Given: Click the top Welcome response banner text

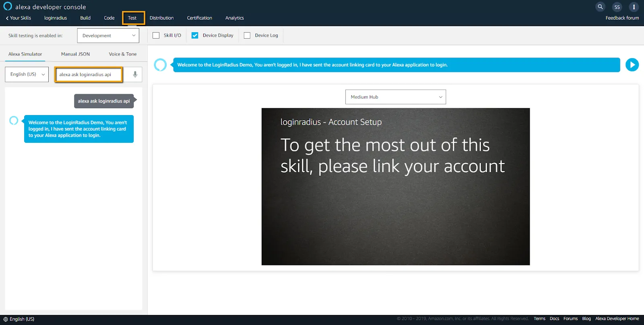Looking at the screenshot, I should (x=312, y=65).
